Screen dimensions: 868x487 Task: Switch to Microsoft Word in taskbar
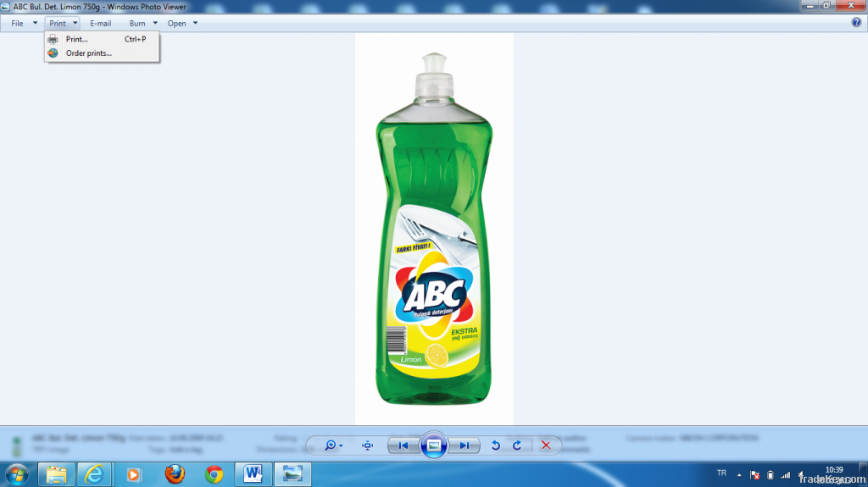click(253, 474)
